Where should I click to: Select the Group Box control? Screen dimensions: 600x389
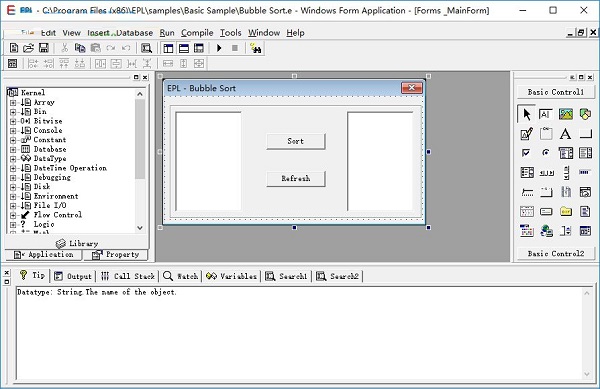546,134
